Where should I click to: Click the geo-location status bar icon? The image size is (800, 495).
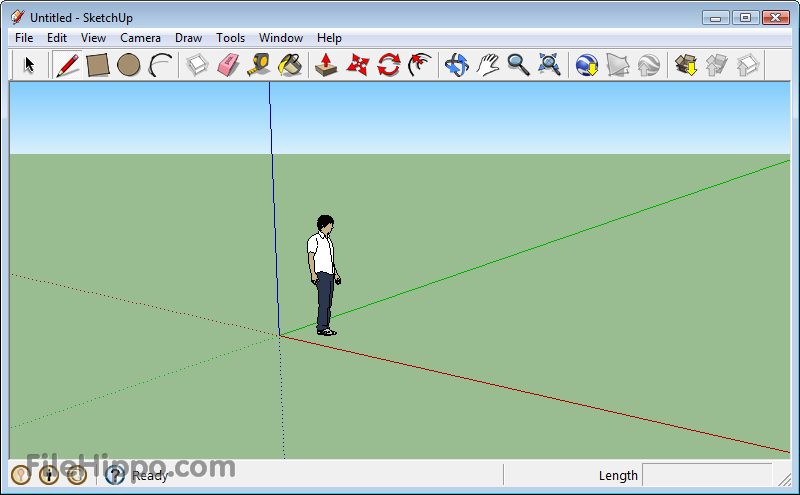coord(21,475)
